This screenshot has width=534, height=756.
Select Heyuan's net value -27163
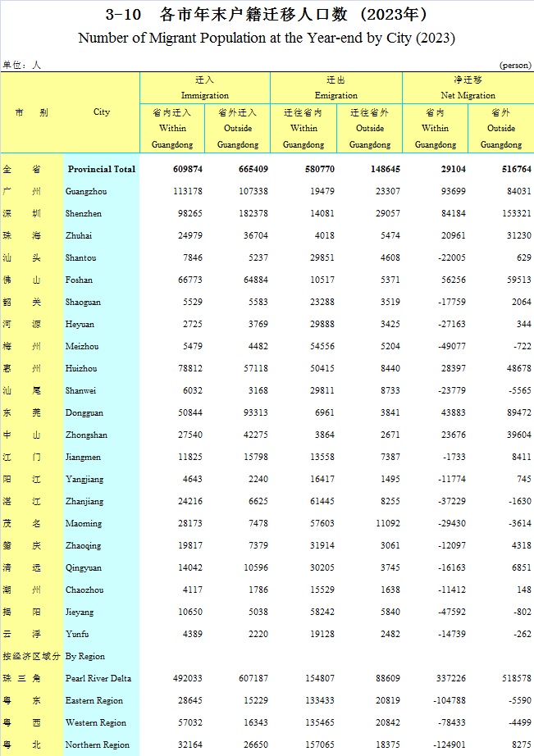(452, 325)
